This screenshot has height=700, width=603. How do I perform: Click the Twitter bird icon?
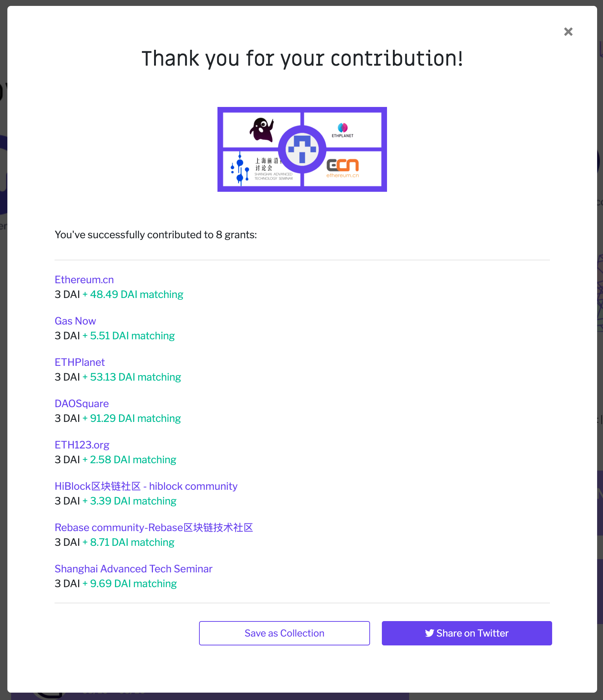pyautogui.click(x=429, y=633)
